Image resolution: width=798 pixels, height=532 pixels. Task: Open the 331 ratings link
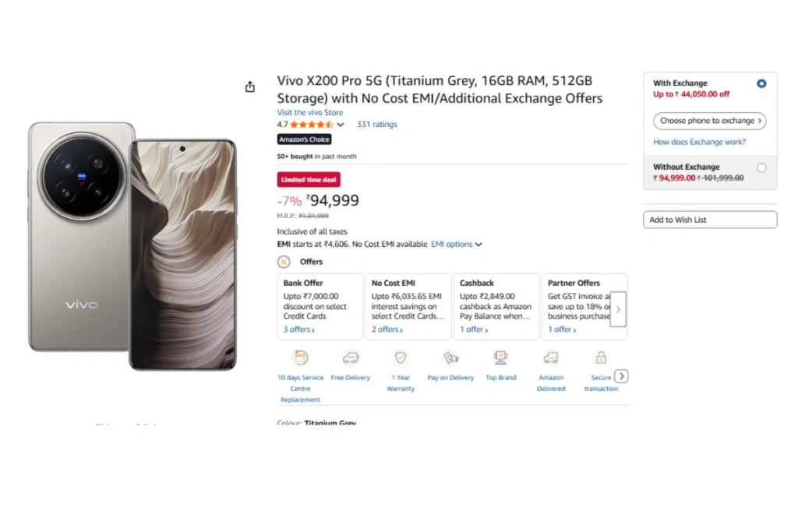coord(376,125)
